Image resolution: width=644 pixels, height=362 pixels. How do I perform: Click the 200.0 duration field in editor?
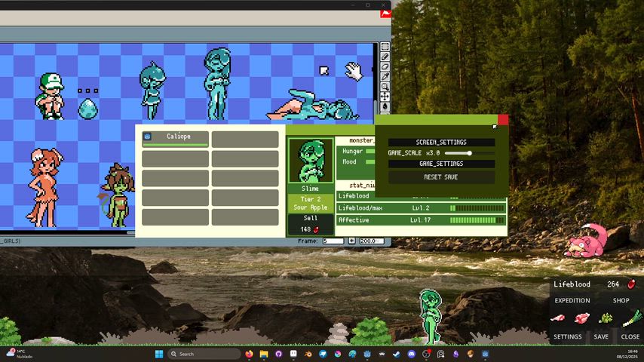point(371,241)
